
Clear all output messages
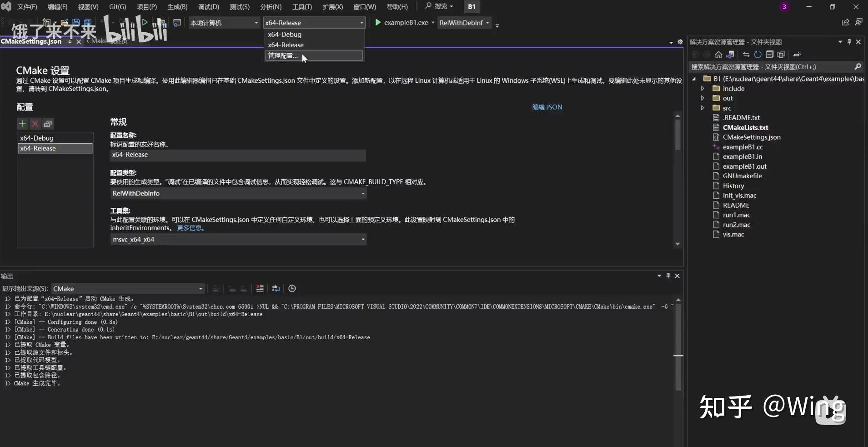point(260,288)
